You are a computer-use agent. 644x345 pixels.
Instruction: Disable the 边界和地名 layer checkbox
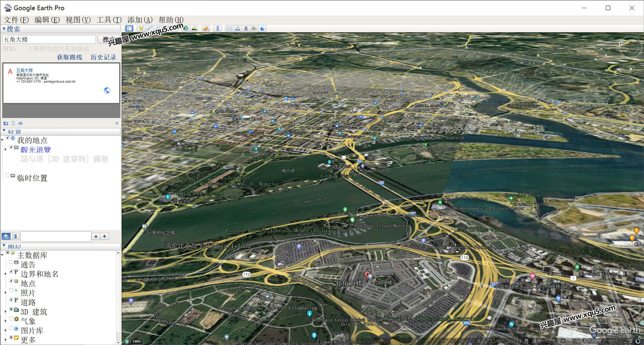click(11, 272)
